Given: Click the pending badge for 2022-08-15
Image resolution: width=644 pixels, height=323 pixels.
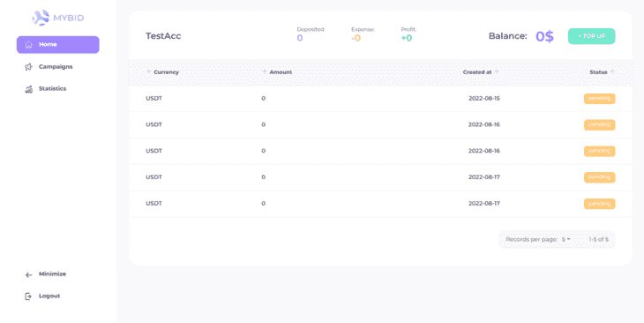Looking at the screenshot, I should coord(600,99).
